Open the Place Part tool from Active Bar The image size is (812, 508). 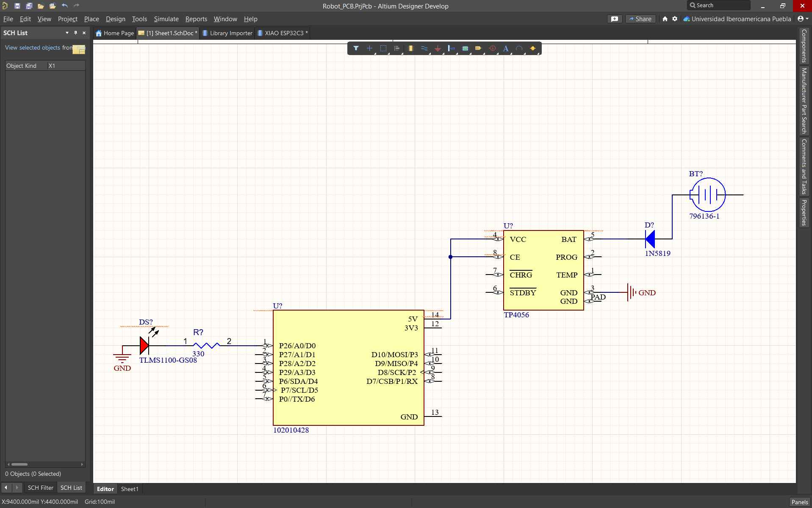411,48
